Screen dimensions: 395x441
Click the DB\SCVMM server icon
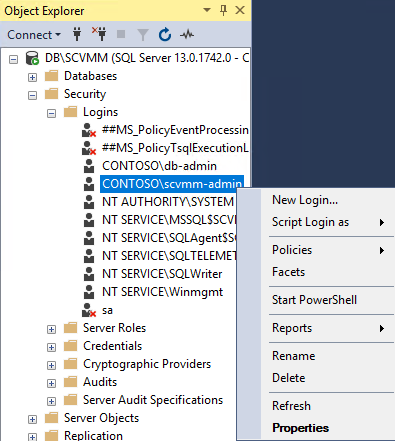(x=32, y=58)
